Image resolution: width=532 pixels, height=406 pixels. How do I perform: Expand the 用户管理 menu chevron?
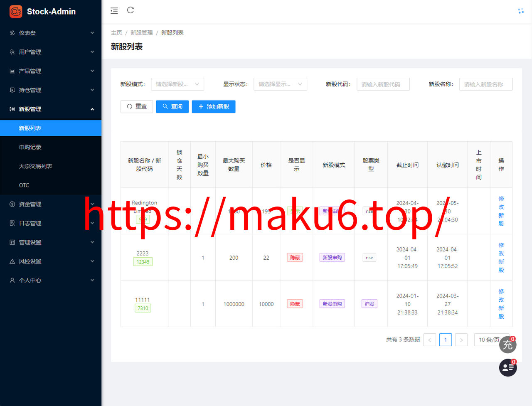tap(92, 52)
